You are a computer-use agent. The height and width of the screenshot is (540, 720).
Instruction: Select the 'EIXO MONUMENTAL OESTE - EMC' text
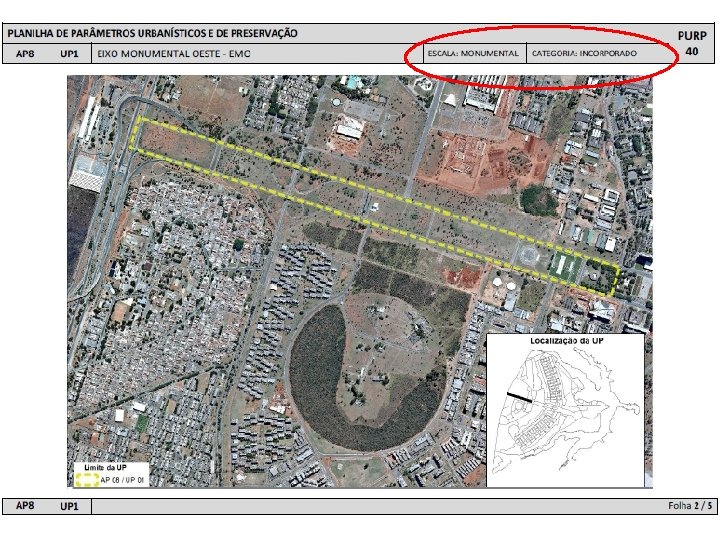[x=174, y=54]
